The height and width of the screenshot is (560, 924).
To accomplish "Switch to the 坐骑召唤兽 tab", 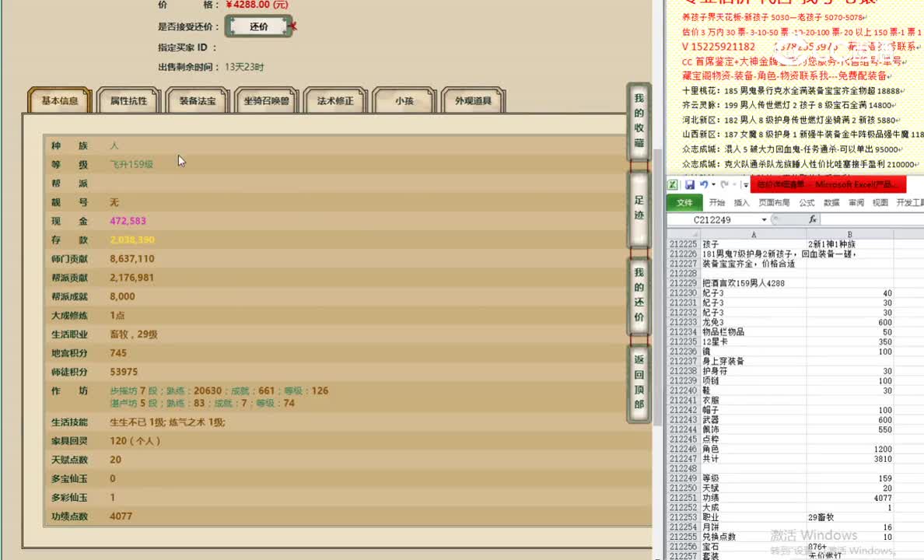I will click(x=266, y=101).
